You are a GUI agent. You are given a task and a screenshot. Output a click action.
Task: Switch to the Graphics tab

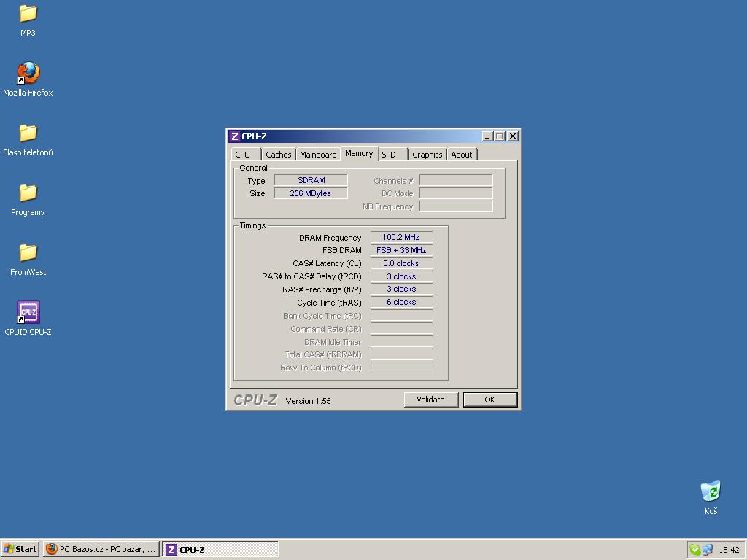click(427, 155)
